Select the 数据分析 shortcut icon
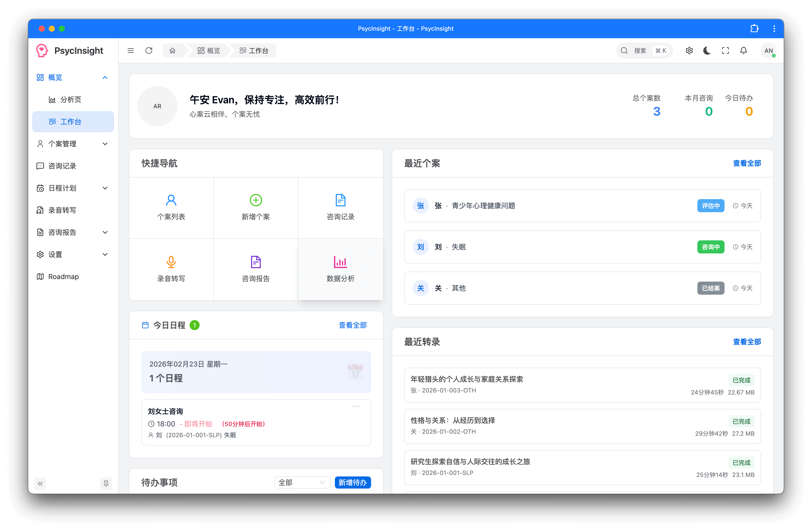The width and height of the screenshot is (812, 531). click(x=340, y=262)
